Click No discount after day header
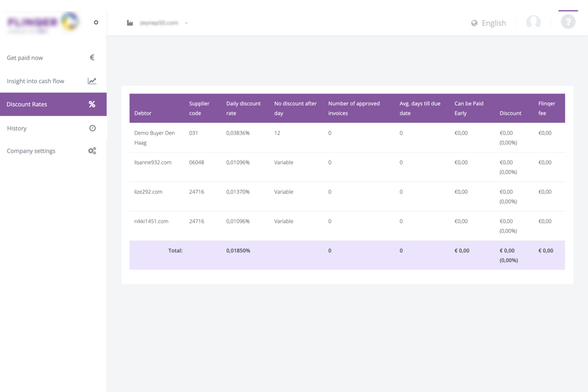 coord(296,108)
